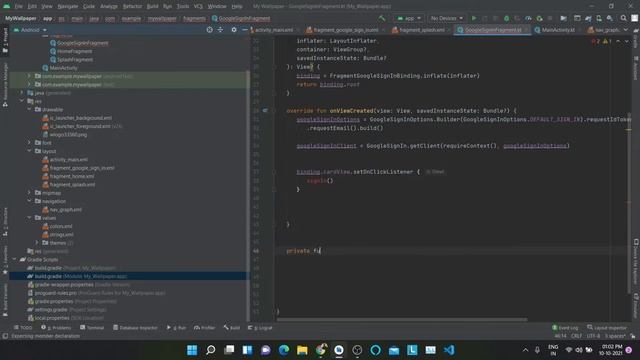Collapse the Gradle Scripts node
Viewport: 640px width, 360px height.
pos(14,259)
